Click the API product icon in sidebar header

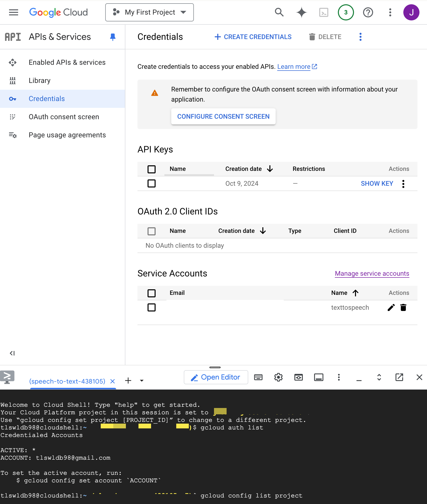13,37
